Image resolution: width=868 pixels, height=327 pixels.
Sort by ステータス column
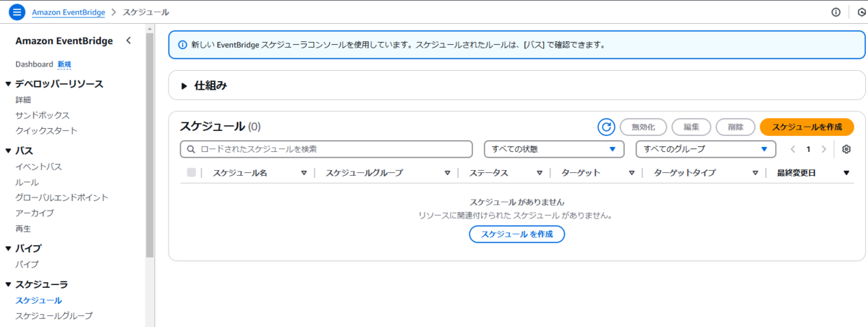pyautogui.click(x=540, y=173)
